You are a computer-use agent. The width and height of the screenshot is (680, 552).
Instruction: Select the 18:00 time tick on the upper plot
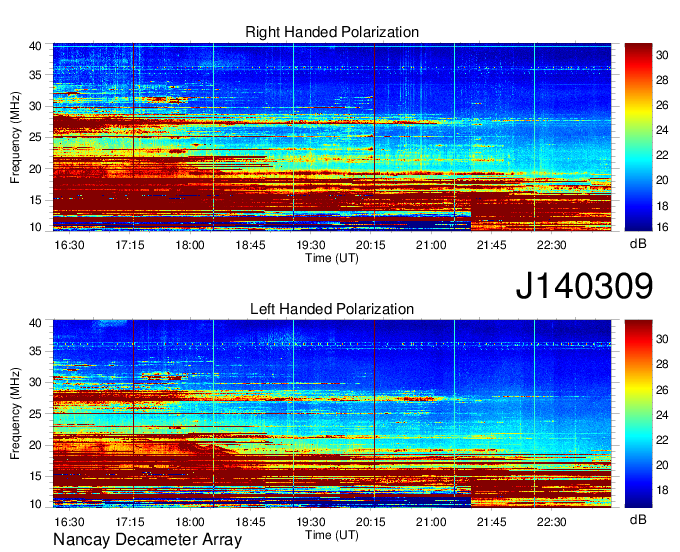point(190,245)
